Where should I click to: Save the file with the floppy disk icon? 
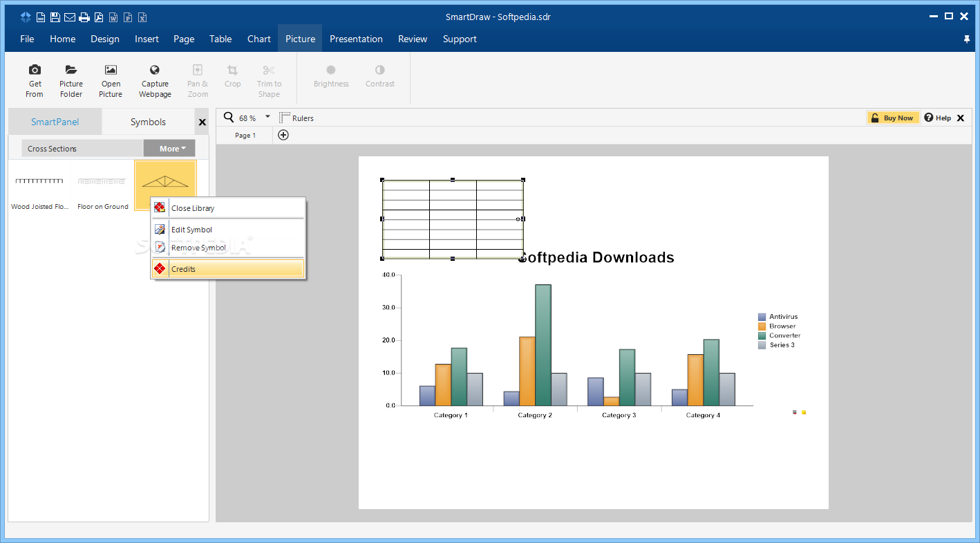click(55, 17)
